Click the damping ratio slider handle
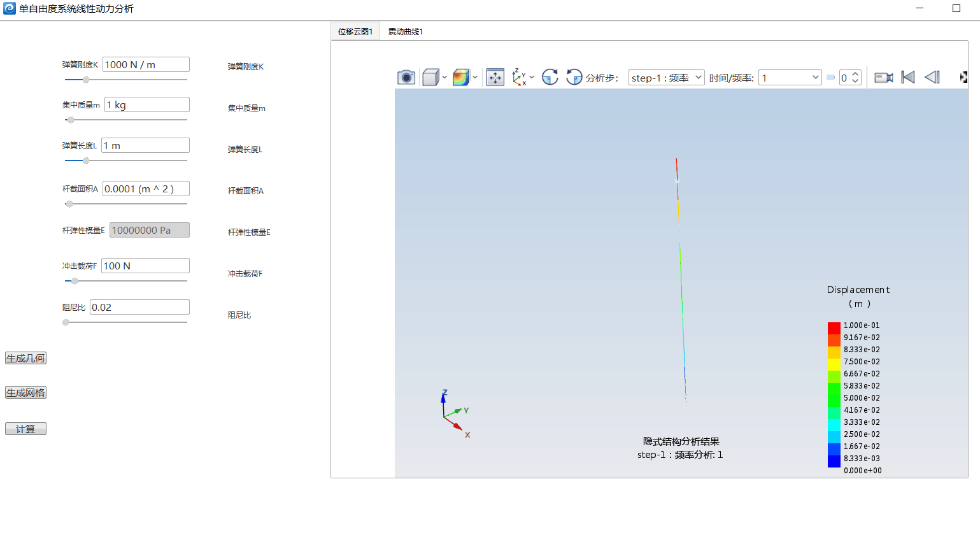980x535 pixels. click(x=66, y=322)
